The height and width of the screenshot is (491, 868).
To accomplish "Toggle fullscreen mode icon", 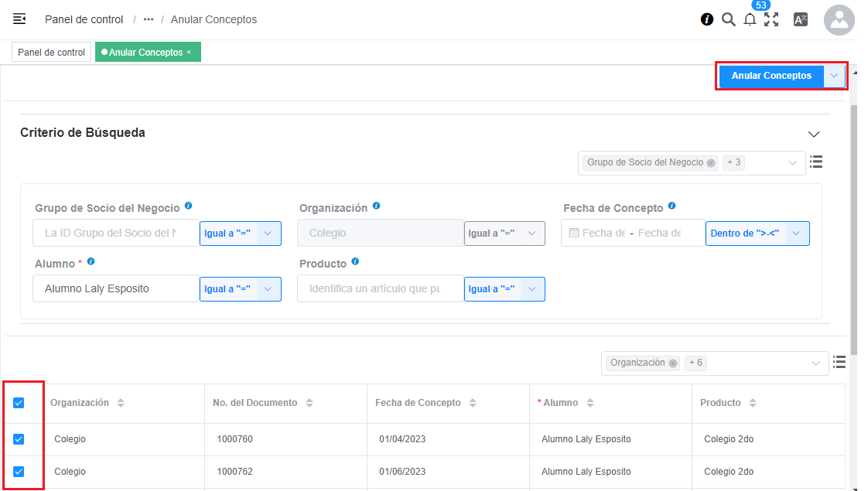I will click(771, 20).
